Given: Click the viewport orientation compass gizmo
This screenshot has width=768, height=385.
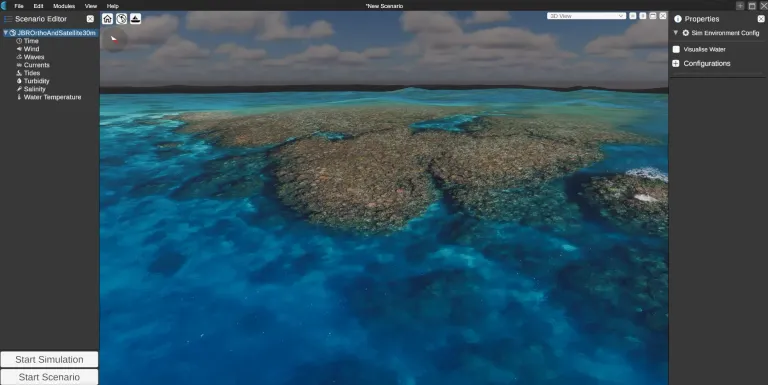Looking at the screenshot, I should pyautogui.click(x=114, y=39).
